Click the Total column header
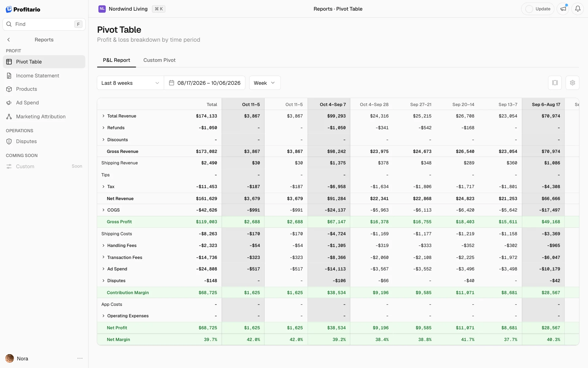The image size is (588, 368). pyautogui.click(x=212, y=104)
